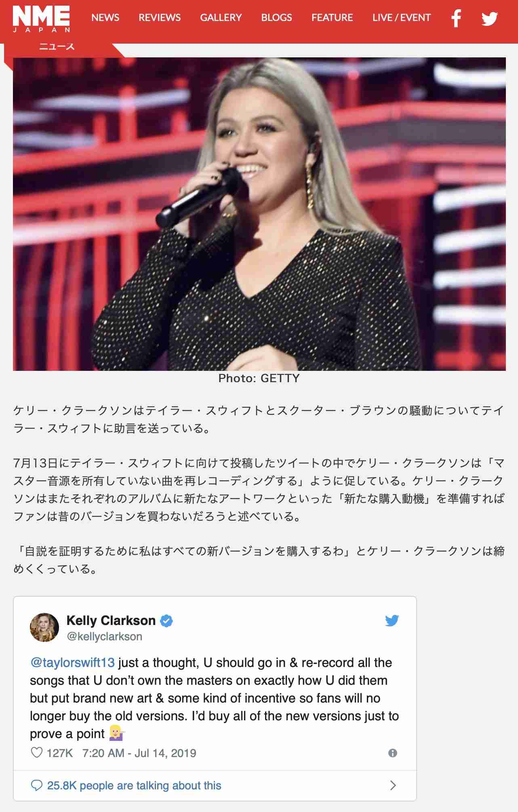This screenshot has width=518, height=812.
Task: Click Kelly Clarkson's verified badge
Action: pyautogui.click(x=166, y=621)
